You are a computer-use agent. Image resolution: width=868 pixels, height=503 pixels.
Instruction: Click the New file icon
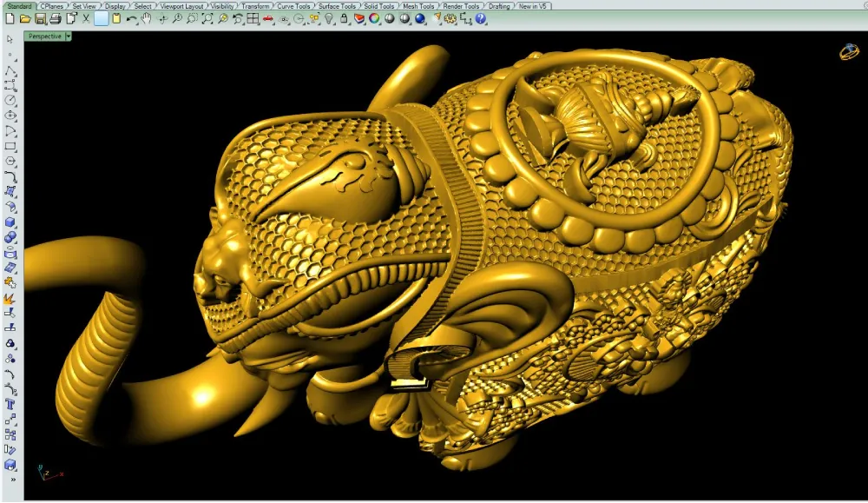[10, 18]
